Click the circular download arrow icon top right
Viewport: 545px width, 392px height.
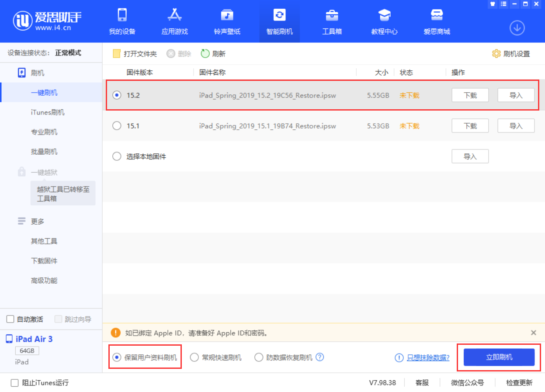point(517,27)
